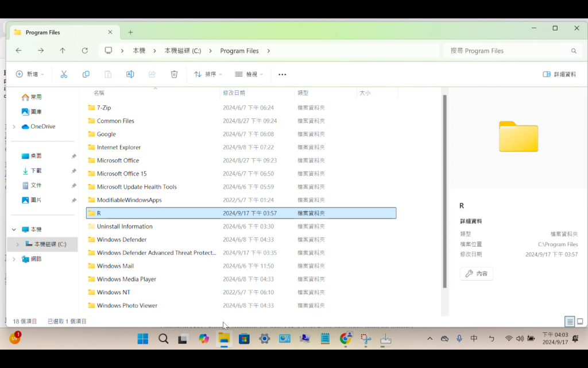
Task: Refresh the Program Files folder view
Action: coord(85,51)
